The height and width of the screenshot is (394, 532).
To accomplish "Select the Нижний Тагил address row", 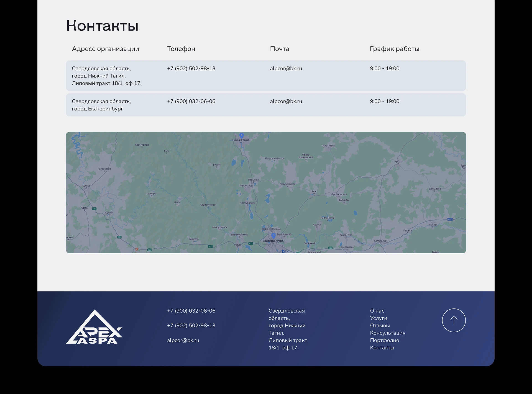I will (x=266, y=76).
